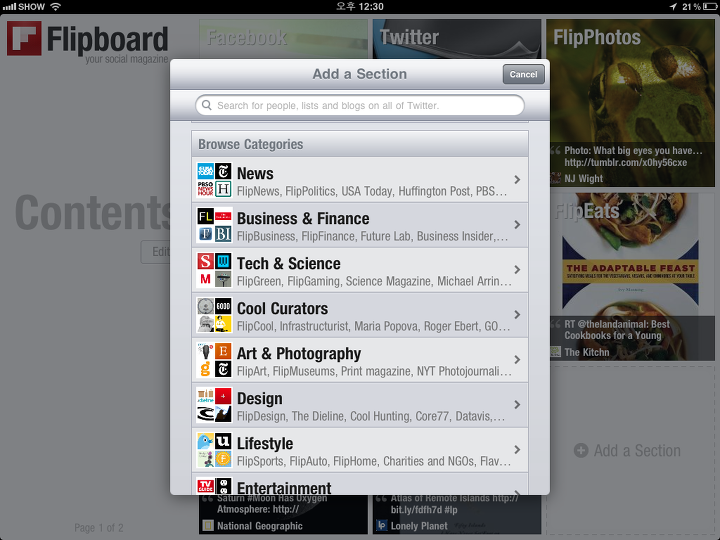Viewport: 720px width, 540px height.
Task: Open the FlipEats section tile
Action: 632,276
